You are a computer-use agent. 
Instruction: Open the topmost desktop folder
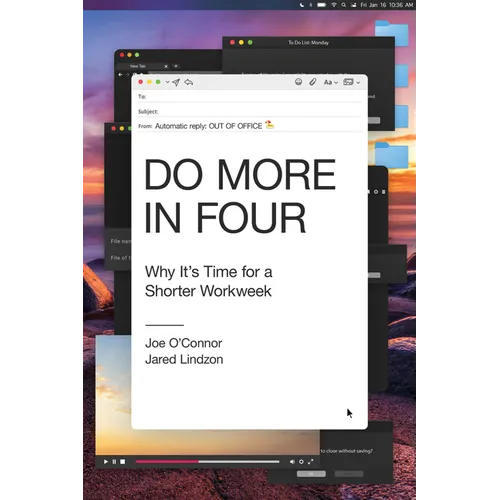[x=392, y=32]
